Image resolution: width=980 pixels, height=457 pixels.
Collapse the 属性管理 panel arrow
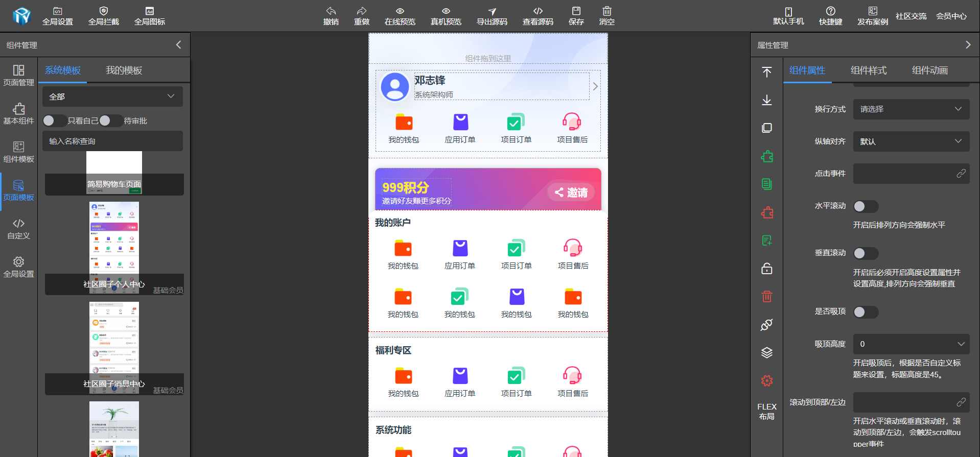point(968,45)
